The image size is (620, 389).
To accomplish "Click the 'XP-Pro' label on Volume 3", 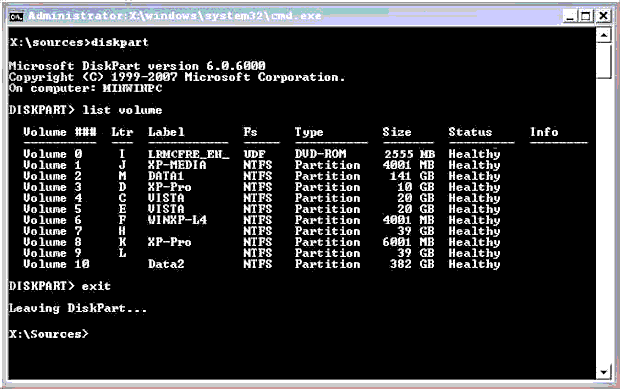I will pos(170,187).
